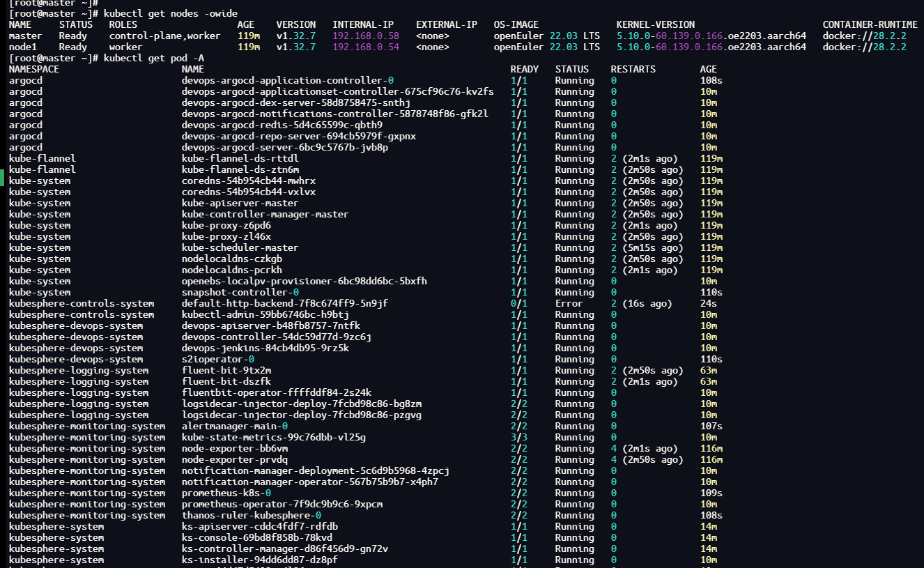The height and width of the screenshot is (568, 924).
Task: Click pod thanos-ruler-kubesphere-0
Action: pos(252,516)
